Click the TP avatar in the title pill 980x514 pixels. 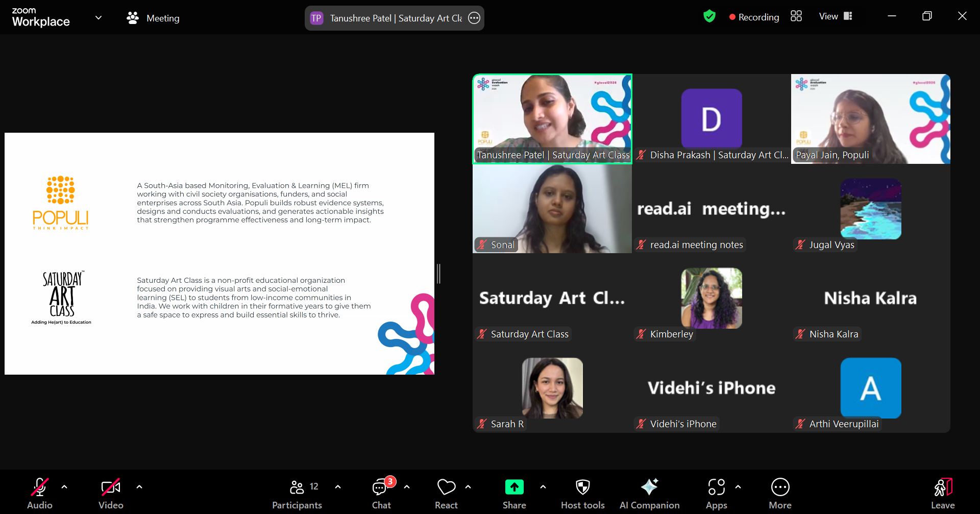point(316,18)
